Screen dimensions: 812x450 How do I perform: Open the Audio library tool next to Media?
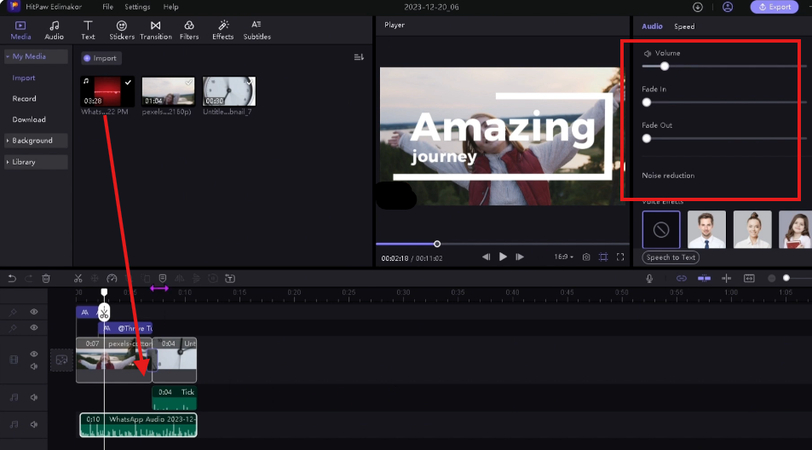[54, 30]
